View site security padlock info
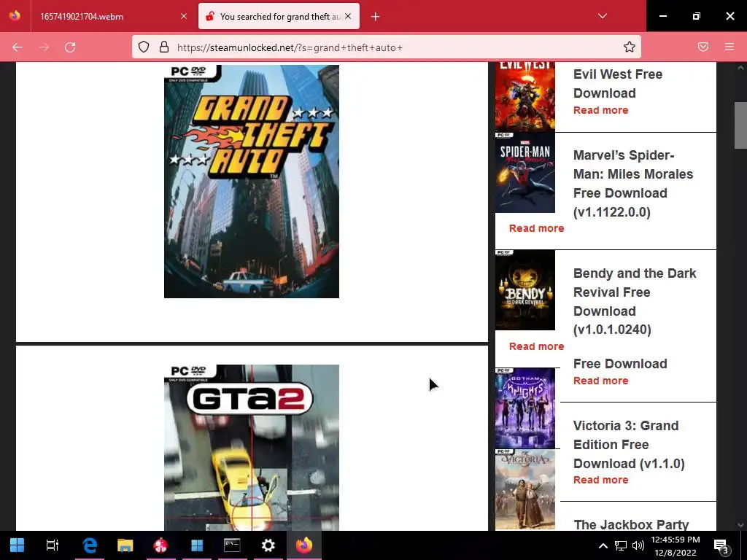Viewport: 747px width, 560px height. [164, 47]
